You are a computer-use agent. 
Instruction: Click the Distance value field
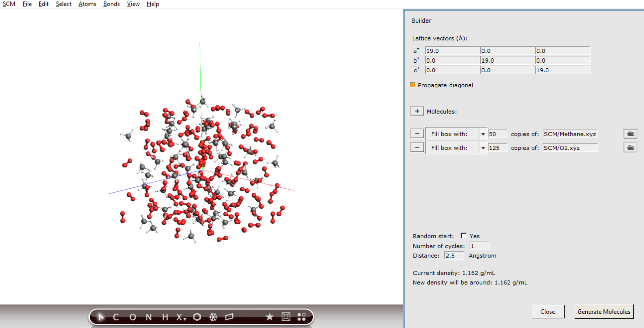pyautogui.click(x=454, y=255)
